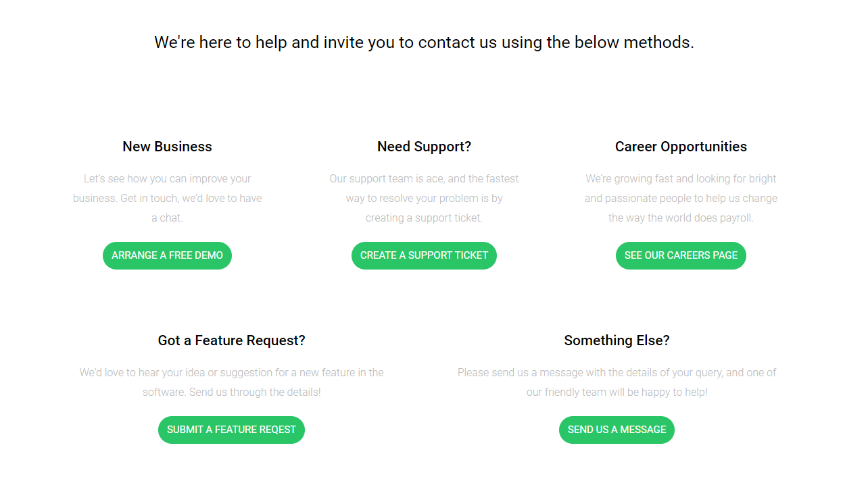
Task: Click the friendly team help text
Action: [x=617, y=382]
